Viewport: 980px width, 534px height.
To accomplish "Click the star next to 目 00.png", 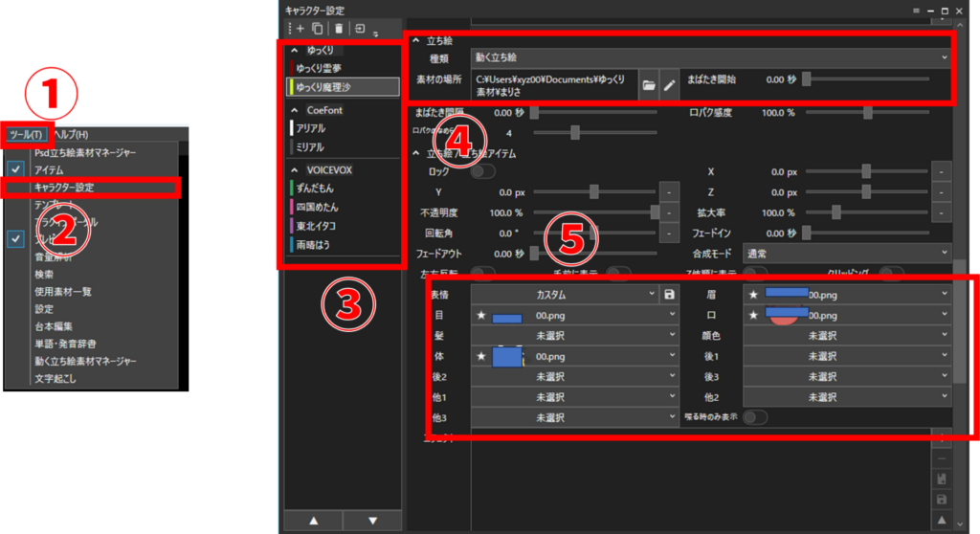I will point(480,315).
